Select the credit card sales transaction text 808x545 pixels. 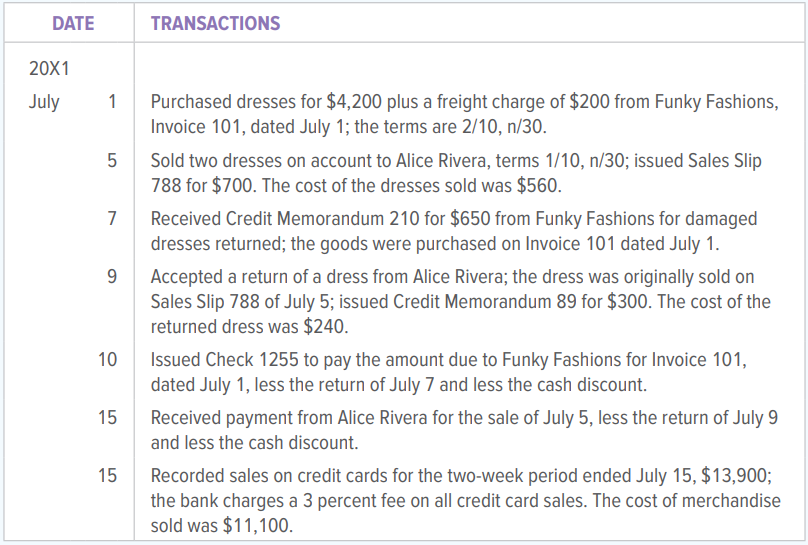(x=466, y=500)
